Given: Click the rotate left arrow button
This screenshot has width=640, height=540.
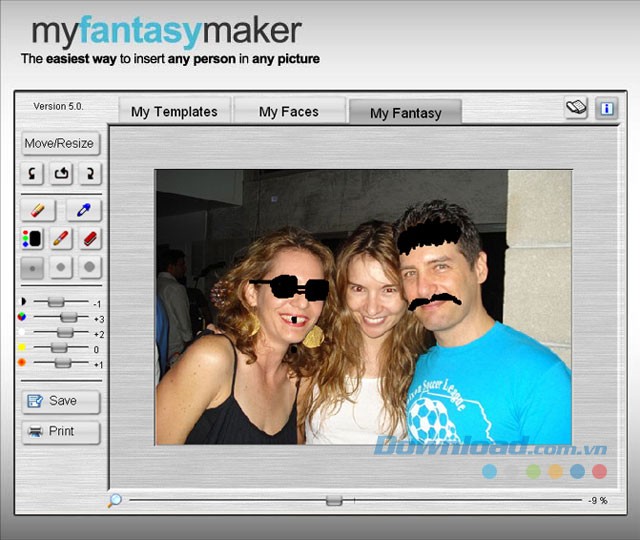Looking at the screenshot, I should [x=33, y=174].
